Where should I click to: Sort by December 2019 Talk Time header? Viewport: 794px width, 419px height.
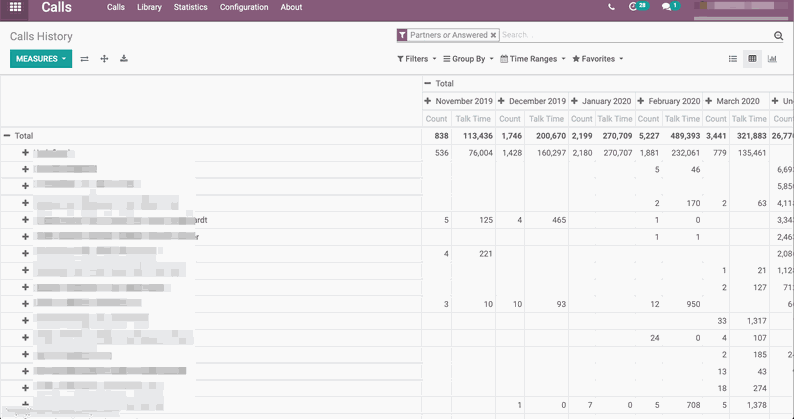pyautogui.click(x=546, y=119)
